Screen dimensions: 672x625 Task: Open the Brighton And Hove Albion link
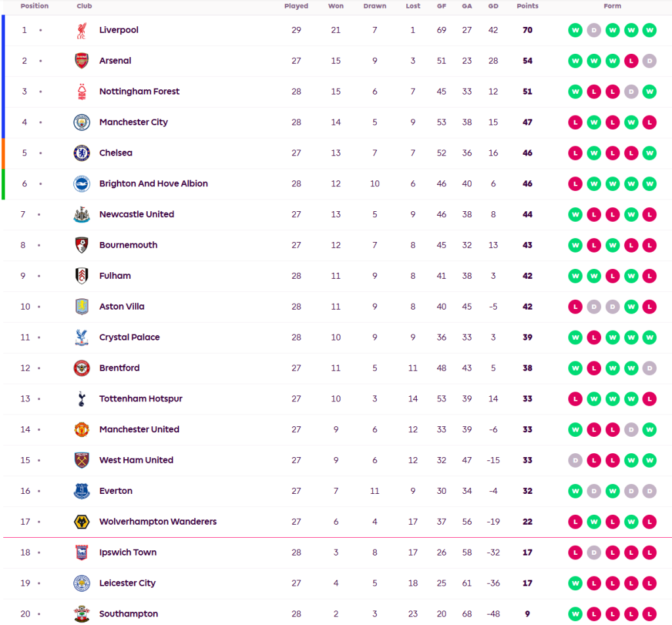(154, 184)
